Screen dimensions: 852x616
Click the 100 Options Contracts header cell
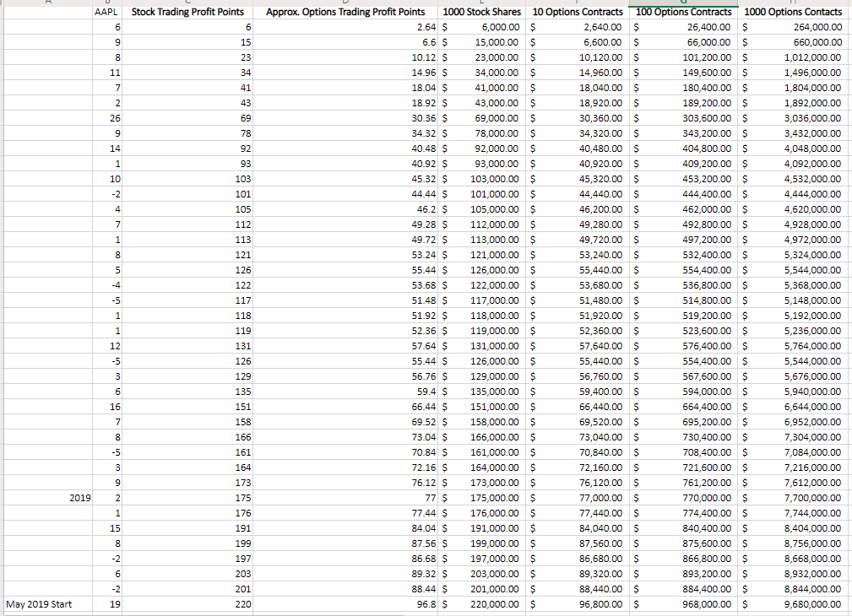[685, 12]
